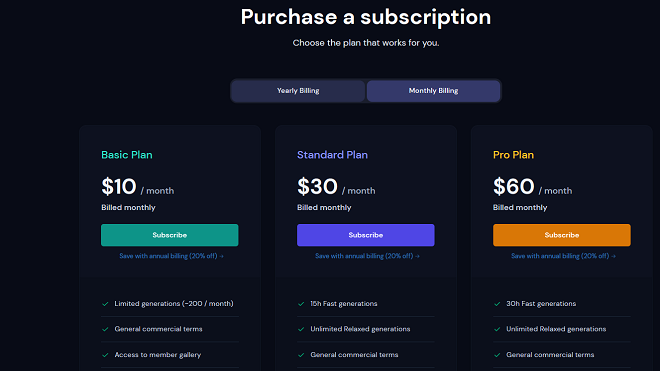Click the Standard Plan heading
Viewport: 660px width, 371px height.
(333, 155)
